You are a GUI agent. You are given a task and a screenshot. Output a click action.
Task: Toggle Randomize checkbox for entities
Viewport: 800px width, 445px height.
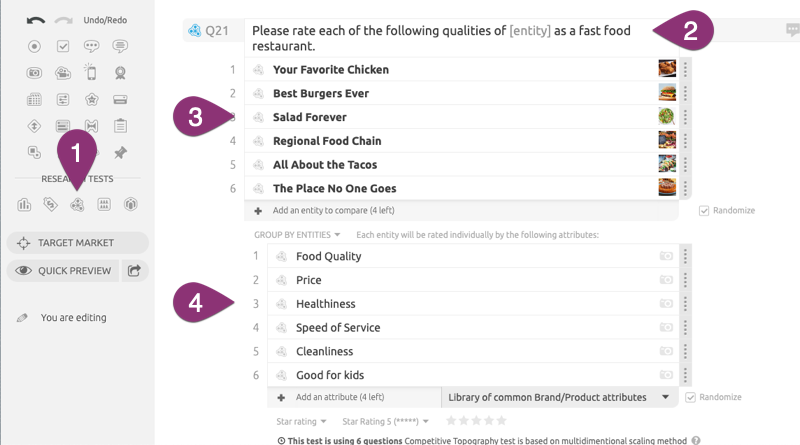coord(704,211)
